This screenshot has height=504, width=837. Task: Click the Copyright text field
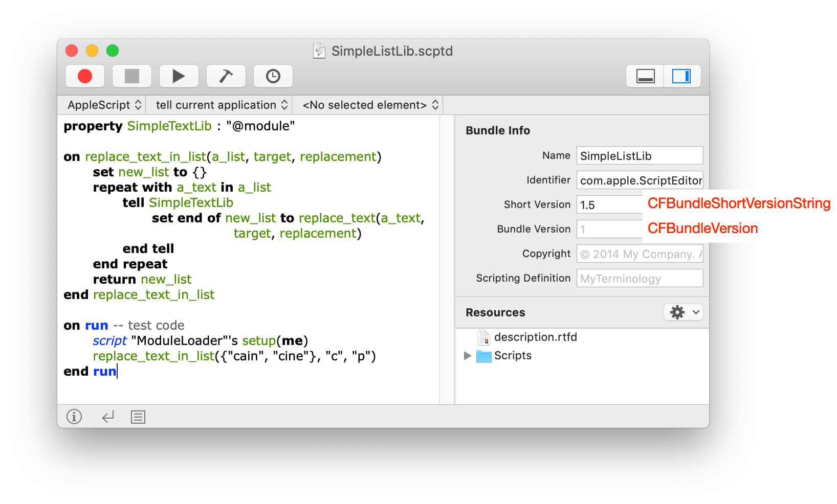(639, 254)
